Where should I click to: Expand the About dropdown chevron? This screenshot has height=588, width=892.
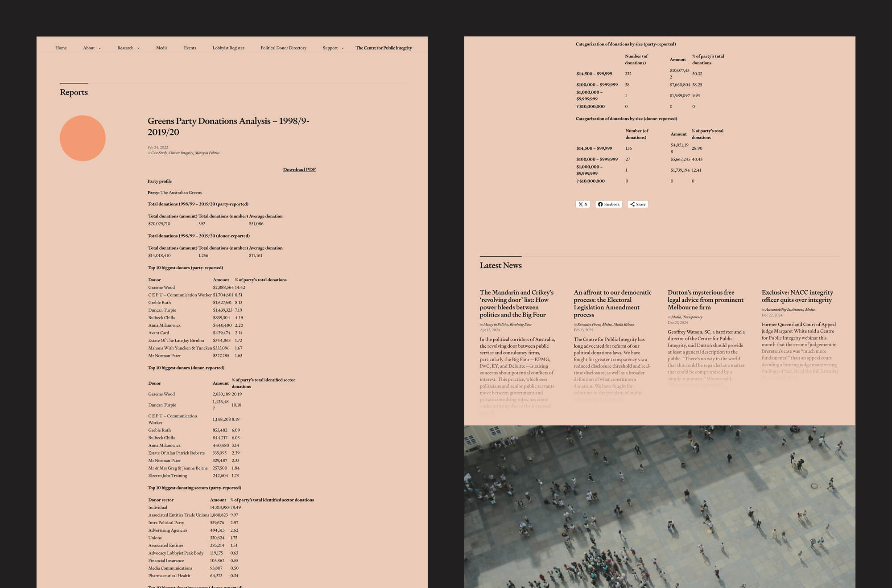pos(99,48)
